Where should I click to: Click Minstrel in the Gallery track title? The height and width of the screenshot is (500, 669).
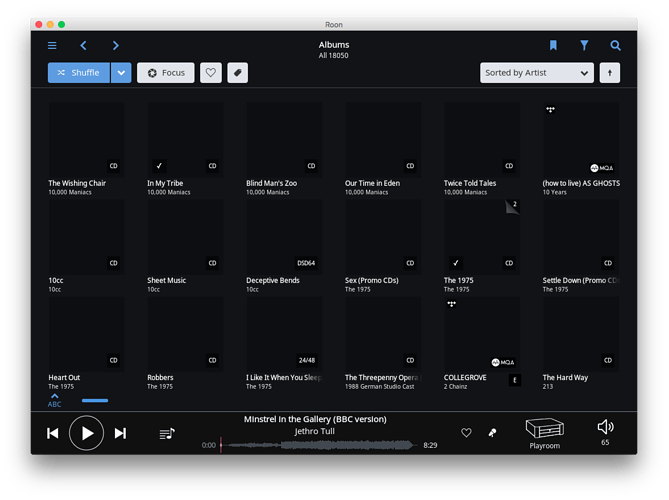315,419
